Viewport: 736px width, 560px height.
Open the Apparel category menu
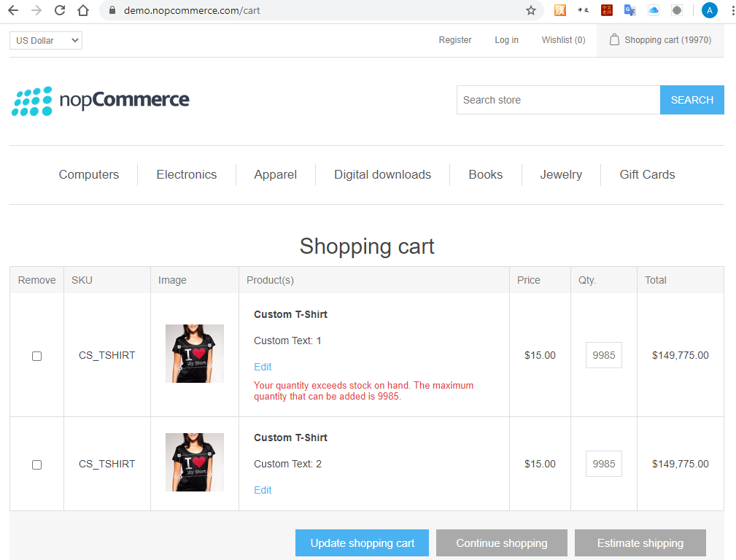(275, 174)
